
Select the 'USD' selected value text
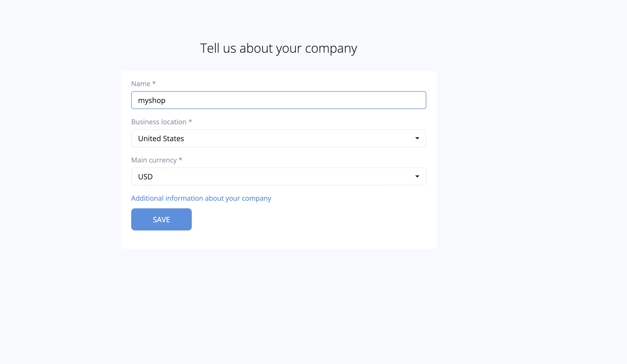point(145,177)
